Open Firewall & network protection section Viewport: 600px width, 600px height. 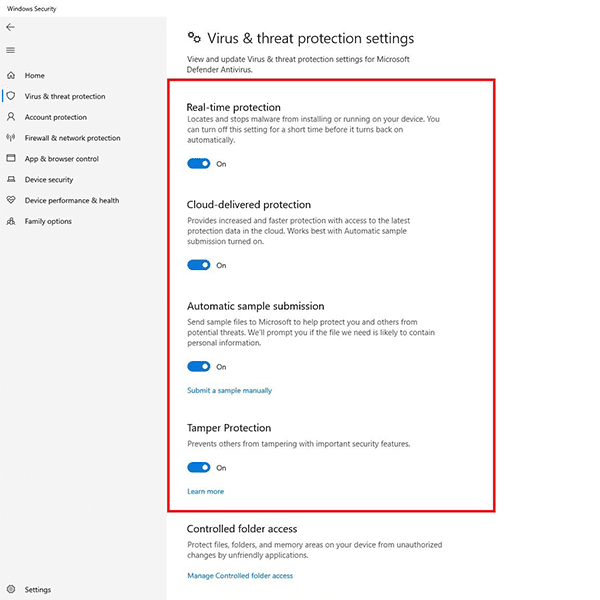(73, 138)
